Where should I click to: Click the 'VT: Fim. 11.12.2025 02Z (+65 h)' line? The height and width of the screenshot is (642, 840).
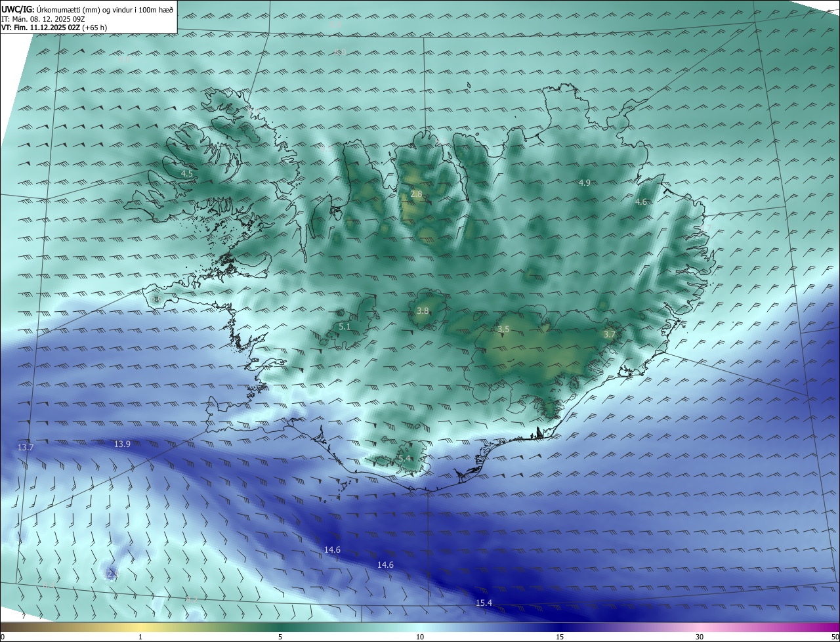coord(54,28)
